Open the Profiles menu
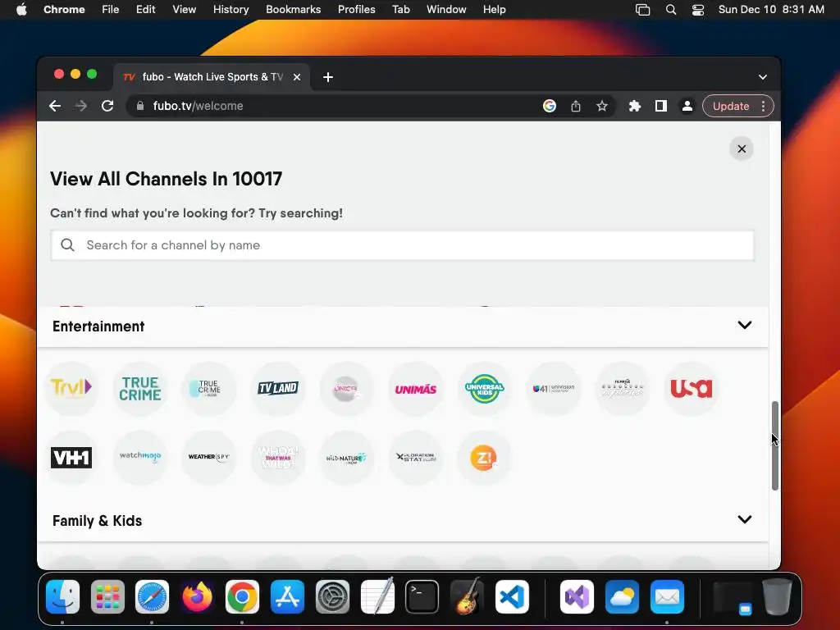 pos(356,10)
